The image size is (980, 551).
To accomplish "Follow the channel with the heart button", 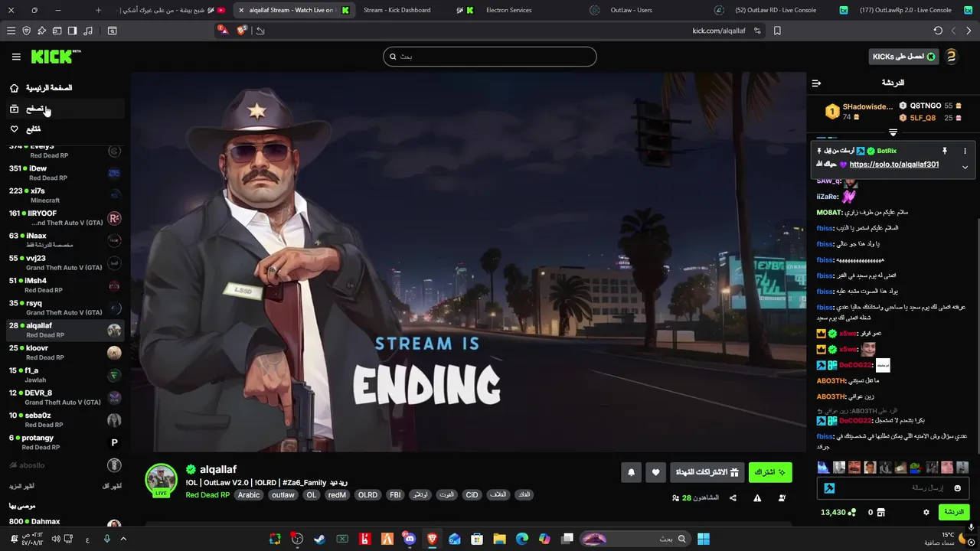I will (655, 472).
